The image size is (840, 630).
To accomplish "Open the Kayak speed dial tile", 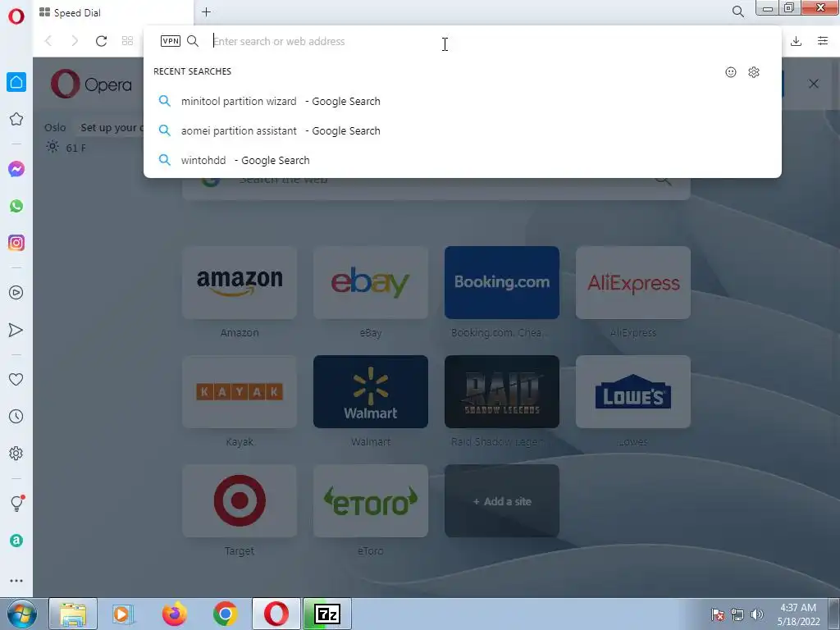I will coord(240,391).
